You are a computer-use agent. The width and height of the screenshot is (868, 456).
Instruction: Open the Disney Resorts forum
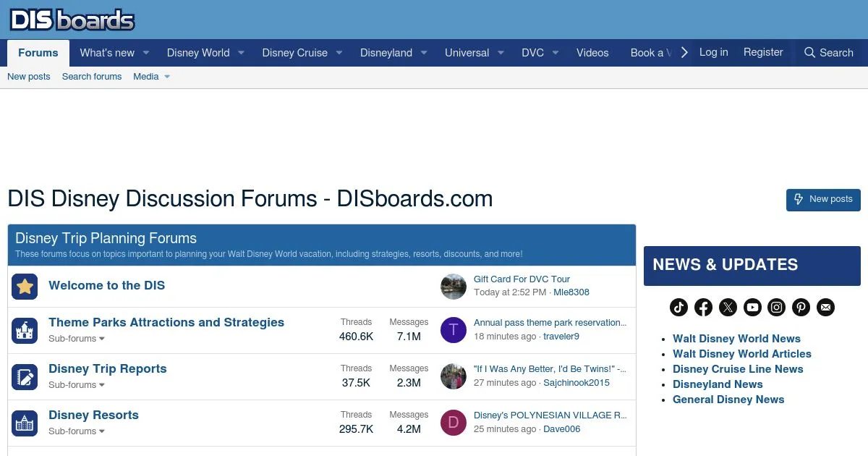click(x=93, y=415)
